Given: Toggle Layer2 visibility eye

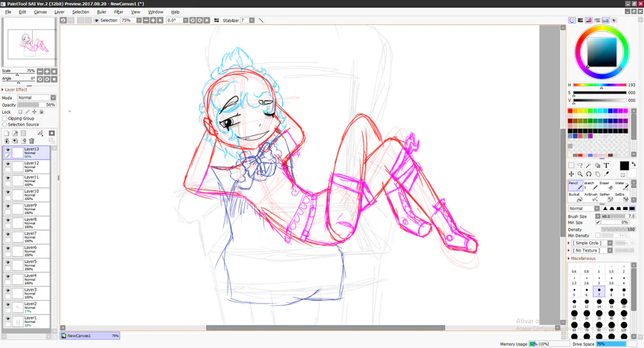Looking at the screenshot, I should 8,304.
